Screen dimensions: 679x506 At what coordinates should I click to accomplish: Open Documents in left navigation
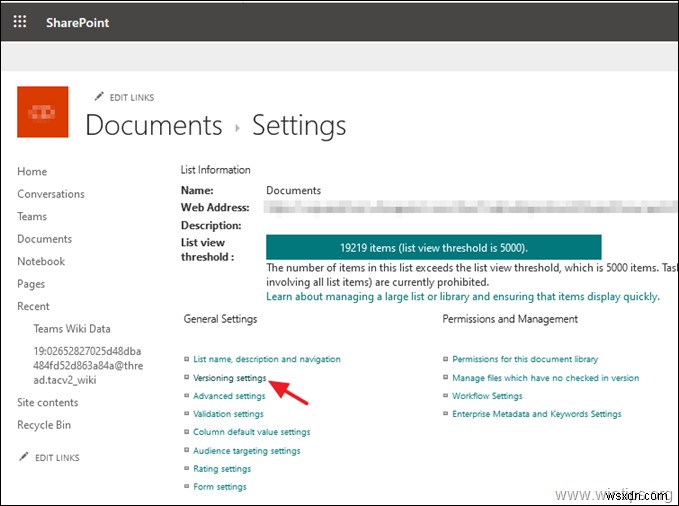click(x=45, y=239)
